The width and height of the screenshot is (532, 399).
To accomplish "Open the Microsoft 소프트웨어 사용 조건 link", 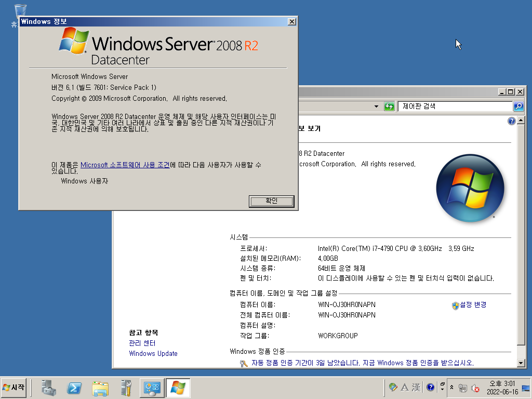I will (x=125, y=165).
